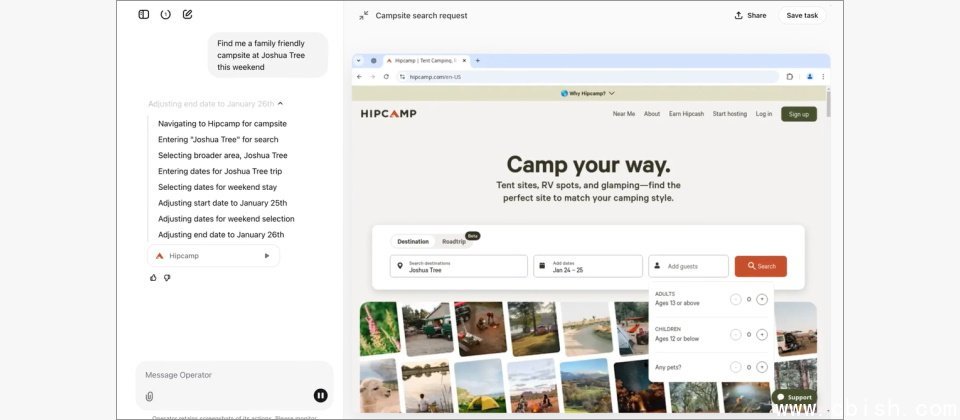
Task: Start a new chat with compose icon
Action: click(x=188, y=15)
